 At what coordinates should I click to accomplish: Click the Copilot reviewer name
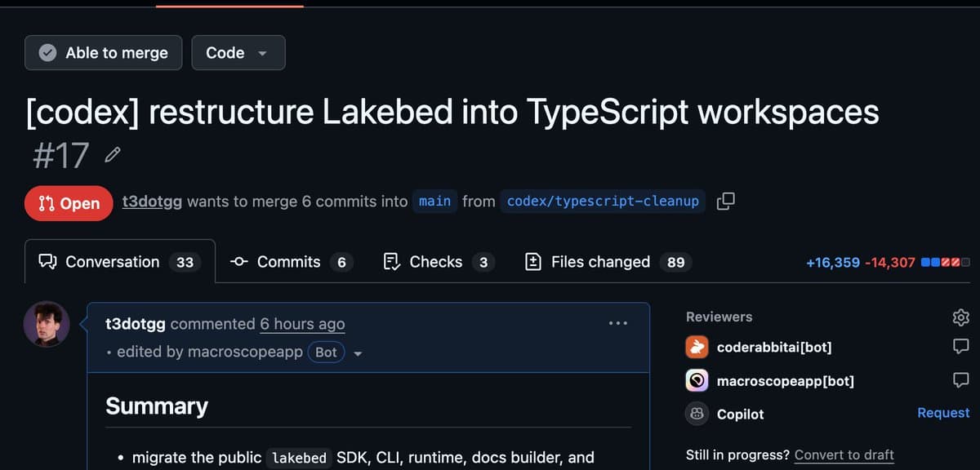pyautogui.click(x=740, y=414)
